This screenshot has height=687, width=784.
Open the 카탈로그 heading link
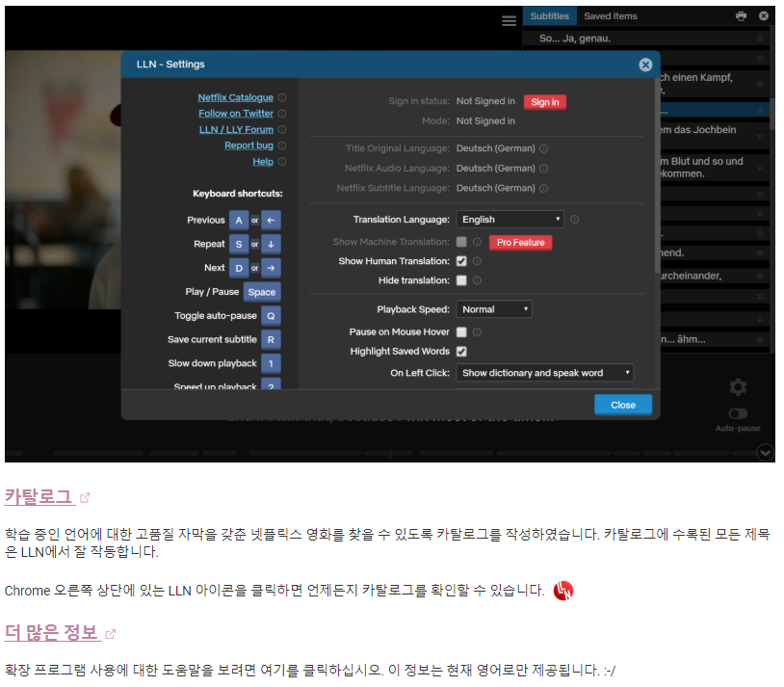click(39, 497)
